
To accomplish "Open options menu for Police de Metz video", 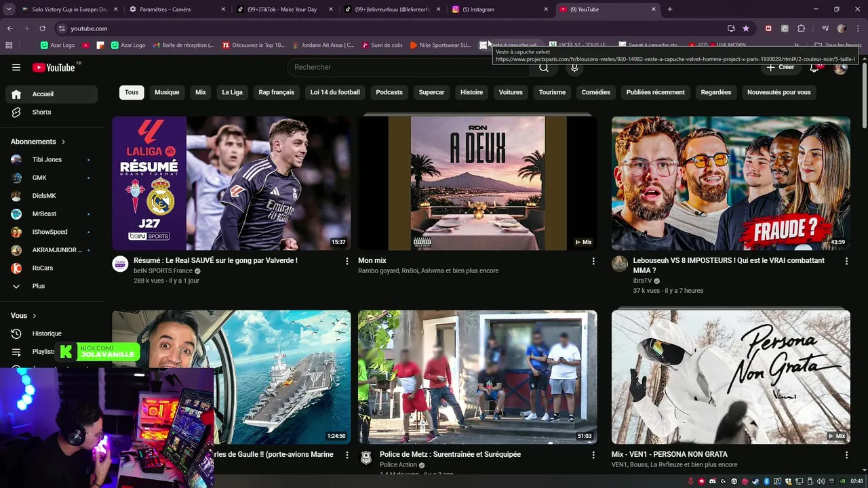I will 593,455.
